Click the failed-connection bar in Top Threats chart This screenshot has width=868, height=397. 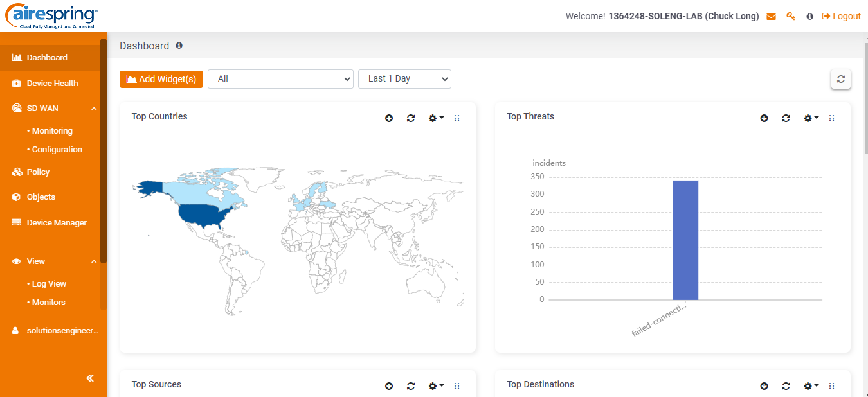coord(685,240)
